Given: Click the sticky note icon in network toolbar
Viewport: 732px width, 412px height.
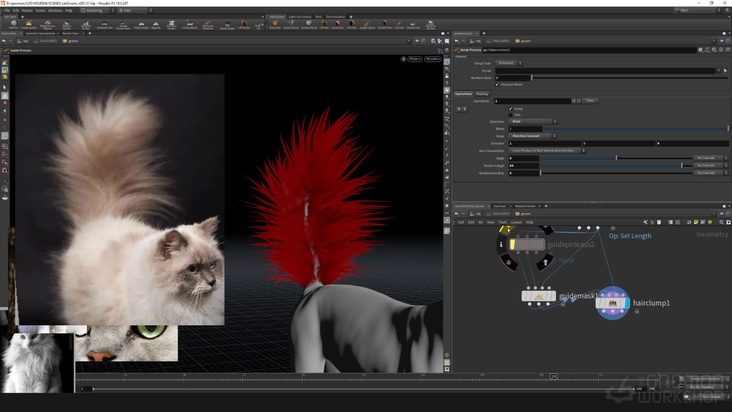Looking at the screenshot, I should coord(696,222).
